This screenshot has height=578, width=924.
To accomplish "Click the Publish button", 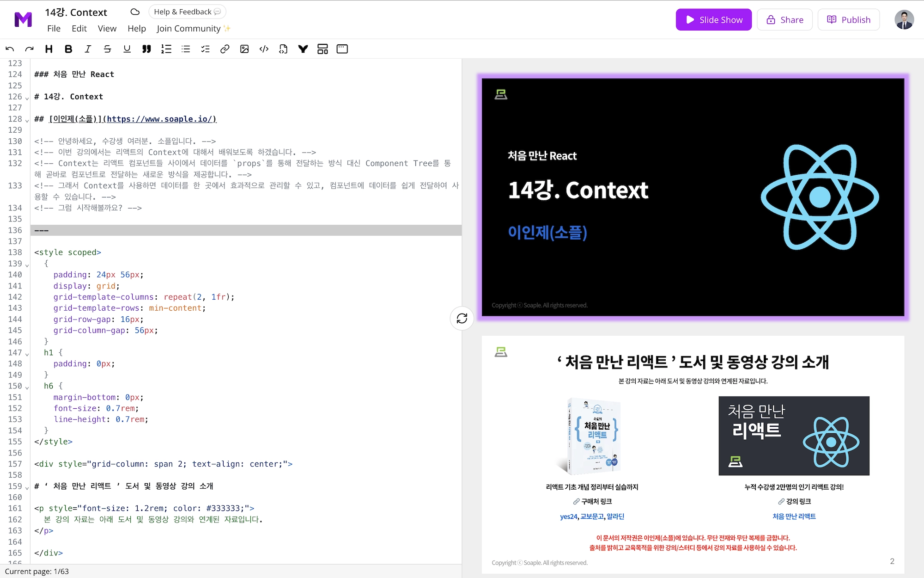I will coord(848,20).
